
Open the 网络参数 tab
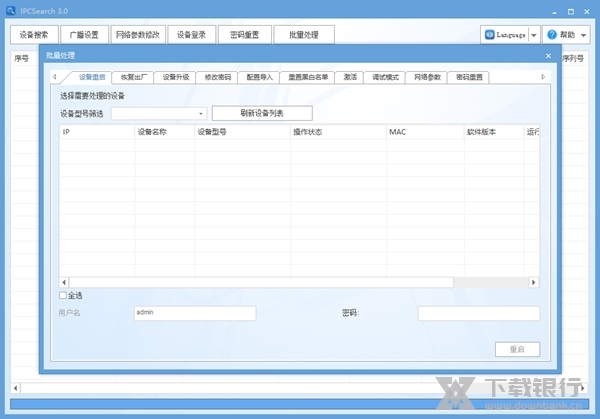pos(427,77)
